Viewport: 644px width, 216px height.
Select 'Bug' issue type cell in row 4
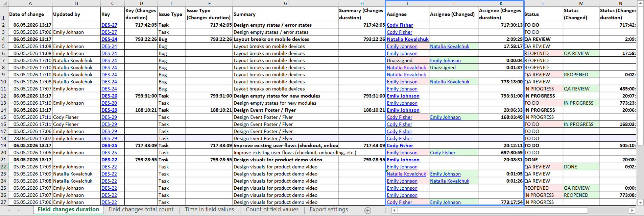pyautogui.click(x=172, y=39)
